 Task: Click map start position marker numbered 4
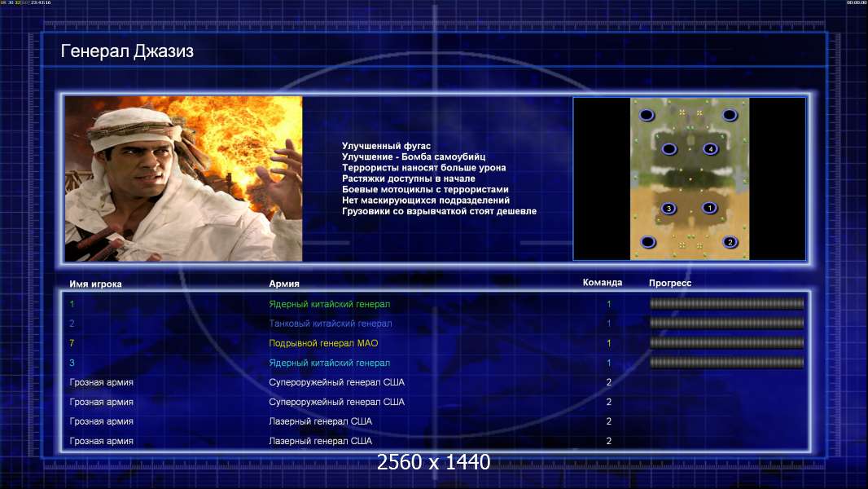point(710,149)
